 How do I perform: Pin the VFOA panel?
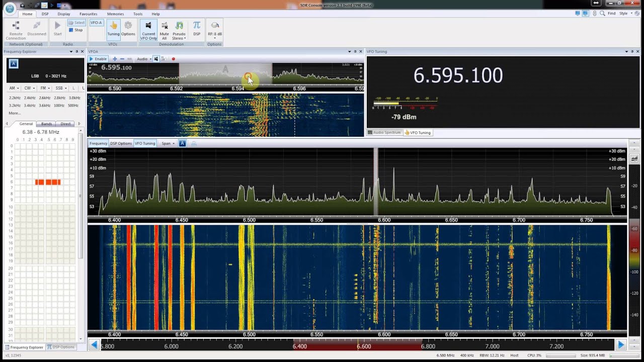(x=355, y=51)
